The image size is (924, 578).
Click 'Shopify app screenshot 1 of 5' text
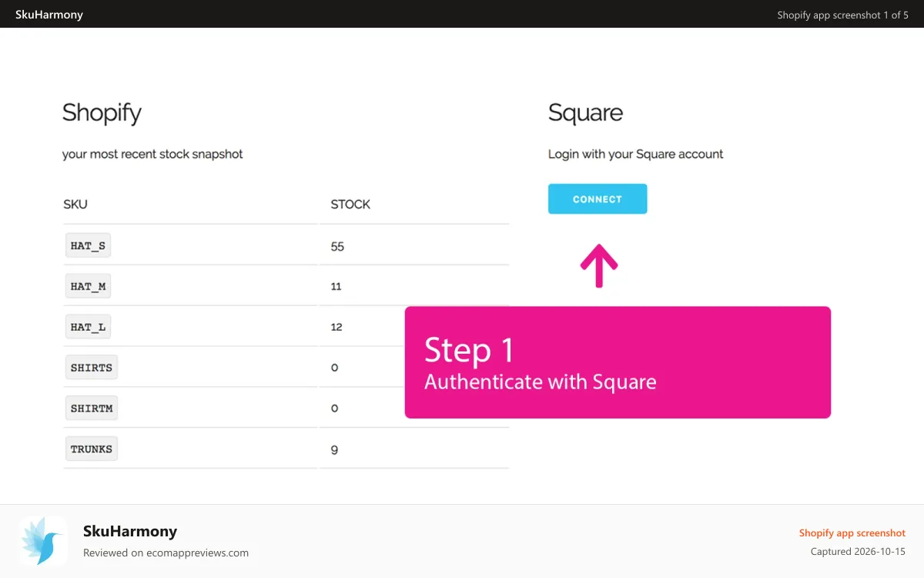(x=843, y=15)
